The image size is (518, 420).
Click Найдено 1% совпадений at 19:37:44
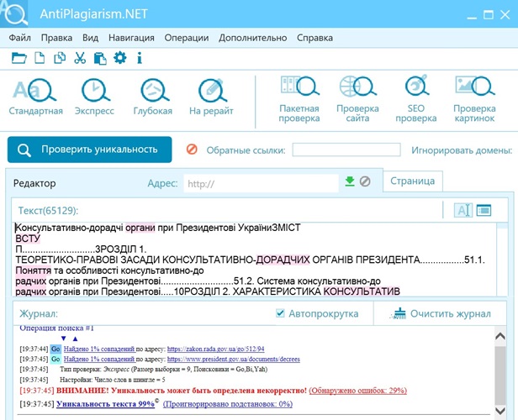[x=99, y=349]
